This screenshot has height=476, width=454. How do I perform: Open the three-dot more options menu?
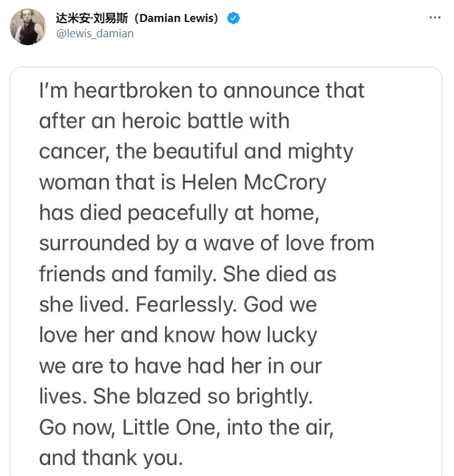434,18
